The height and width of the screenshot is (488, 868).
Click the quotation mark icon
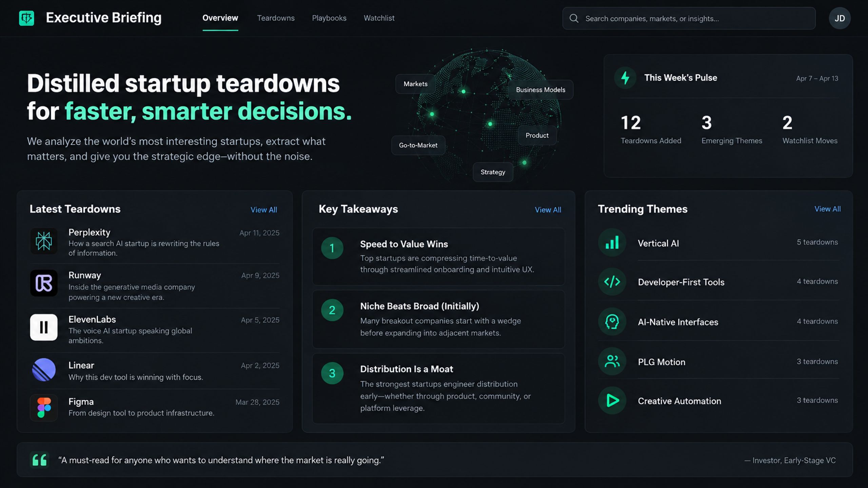point(39,460)
